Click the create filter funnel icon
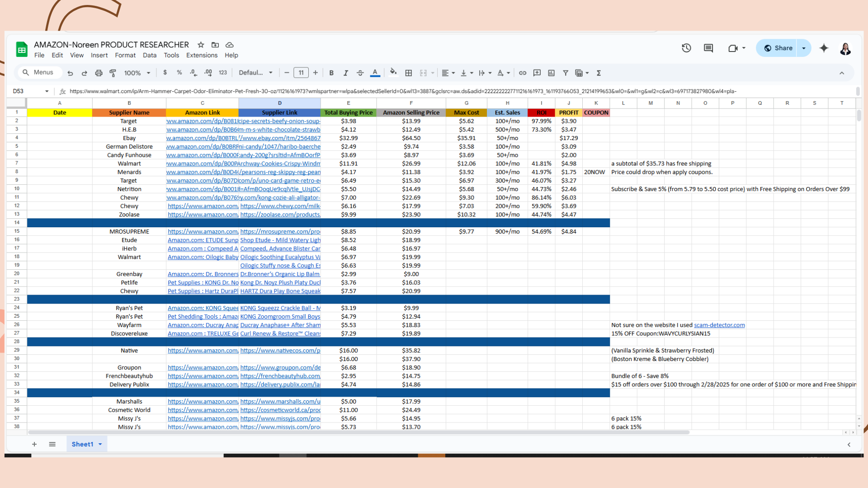Image resolution: width=868 pixels, height=488 pixels. 566,73
